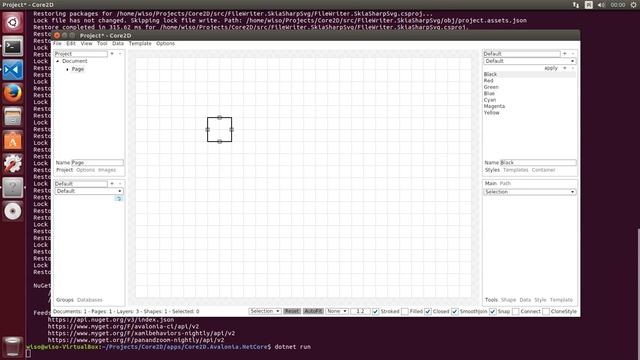Open the View menu
Screen dimensions: 640x360
86,43
